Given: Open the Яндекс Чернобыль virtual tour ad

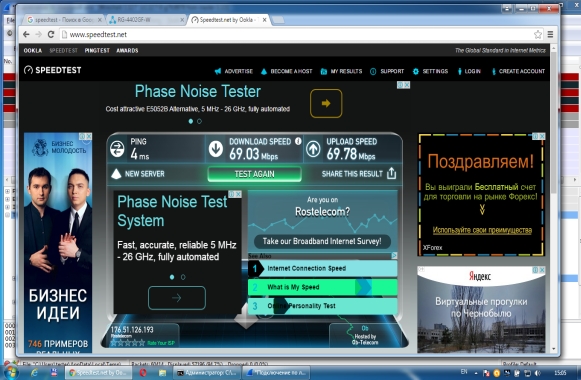Looking at the screenshot, I should coord(481,309).
